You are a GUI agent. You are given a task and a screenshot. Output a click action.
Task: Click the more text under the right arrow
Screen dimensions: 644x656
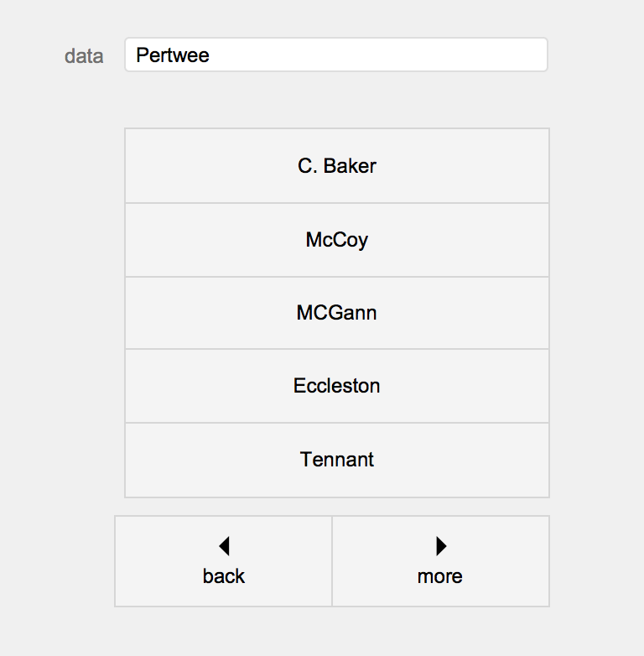[440, 576]
